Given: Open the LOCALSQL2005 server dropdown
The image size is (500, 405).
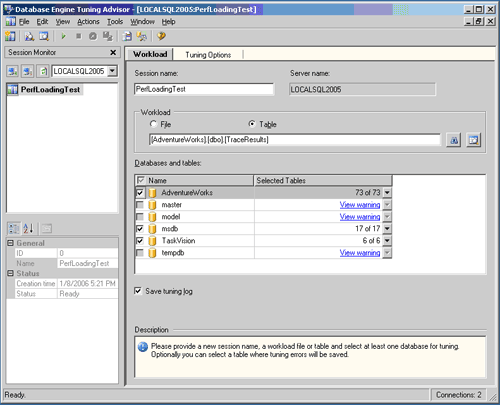Looking at the screenshot, I should pyautogui.click(x=112, y=71).
